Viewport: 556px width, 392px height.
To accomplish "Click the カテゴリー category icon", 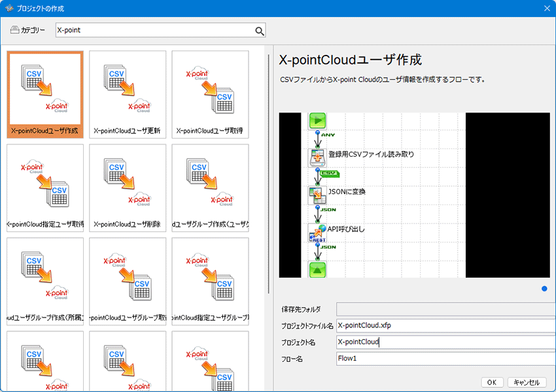I will [14, 30].
